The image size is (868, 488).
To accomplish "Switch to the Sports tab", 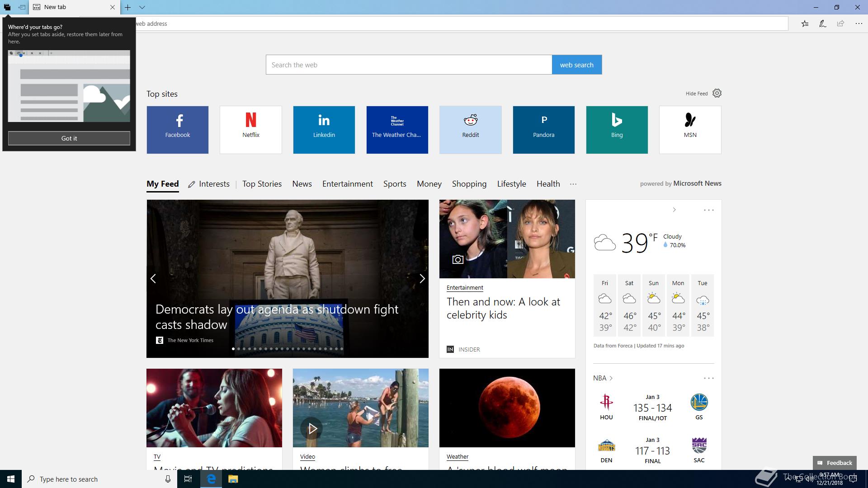I will [x=395, y=184].
